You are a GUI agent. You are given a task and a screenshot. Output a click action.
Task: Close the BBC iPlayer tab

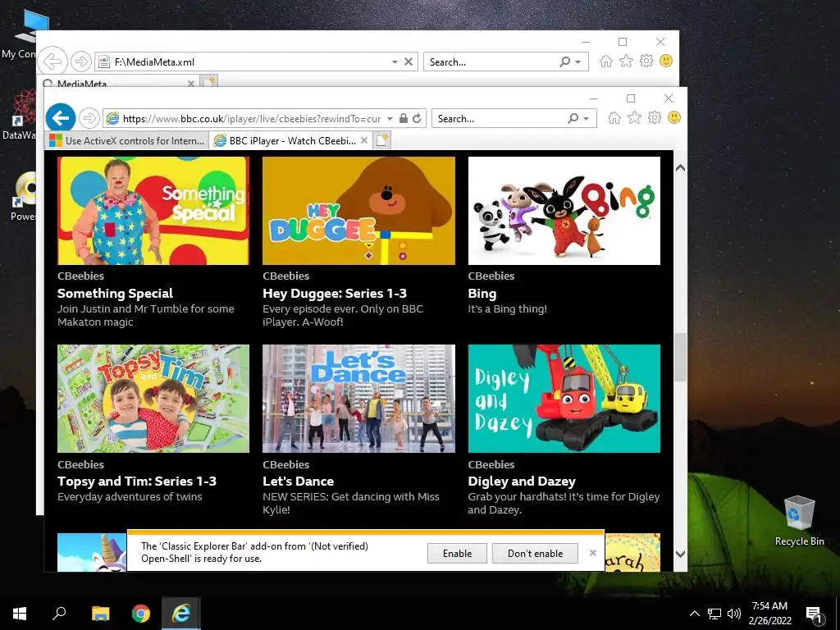click(x=364, y=140)
